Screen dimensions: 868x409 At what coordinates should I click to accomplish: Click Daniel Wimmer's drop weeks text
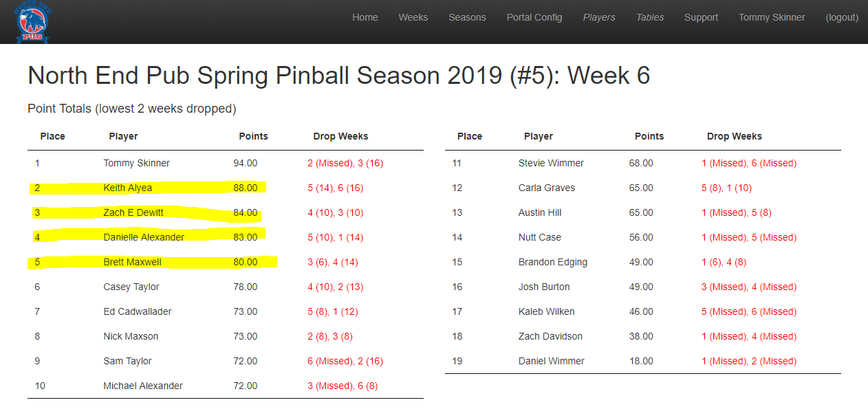point(748,361)
